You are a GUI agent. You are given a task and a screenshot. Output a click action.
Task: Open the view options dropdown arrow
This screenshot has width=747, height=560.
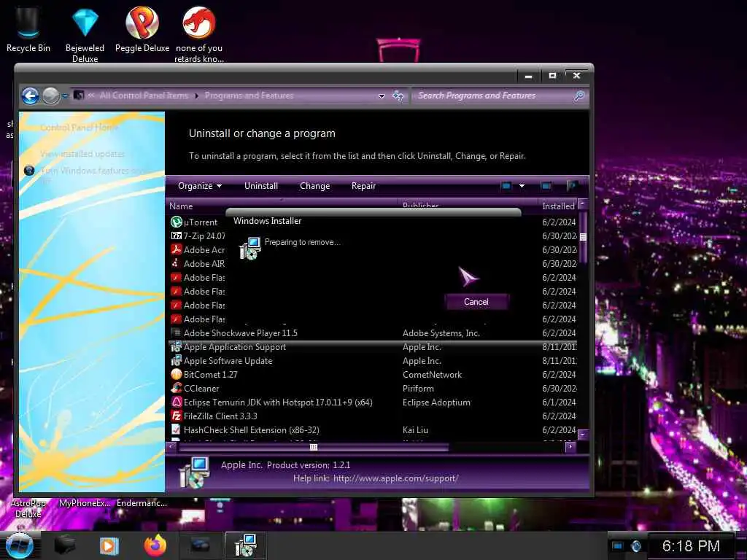(522, 186)
